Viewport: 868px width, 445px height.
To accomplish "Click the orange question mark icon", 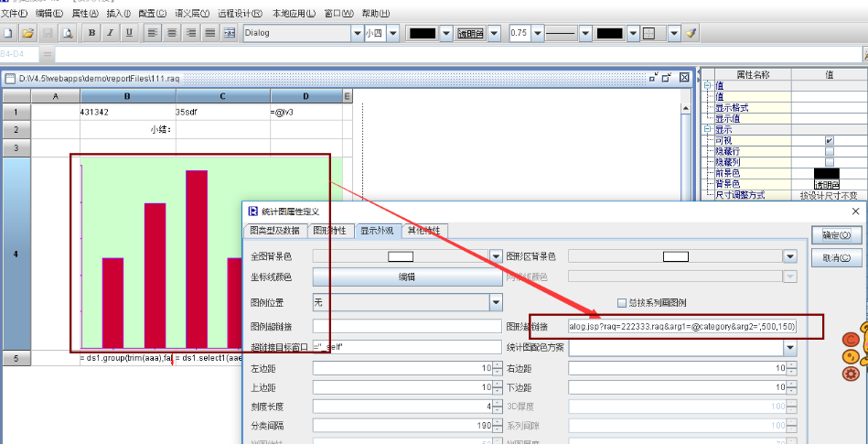I will [851, 357].
